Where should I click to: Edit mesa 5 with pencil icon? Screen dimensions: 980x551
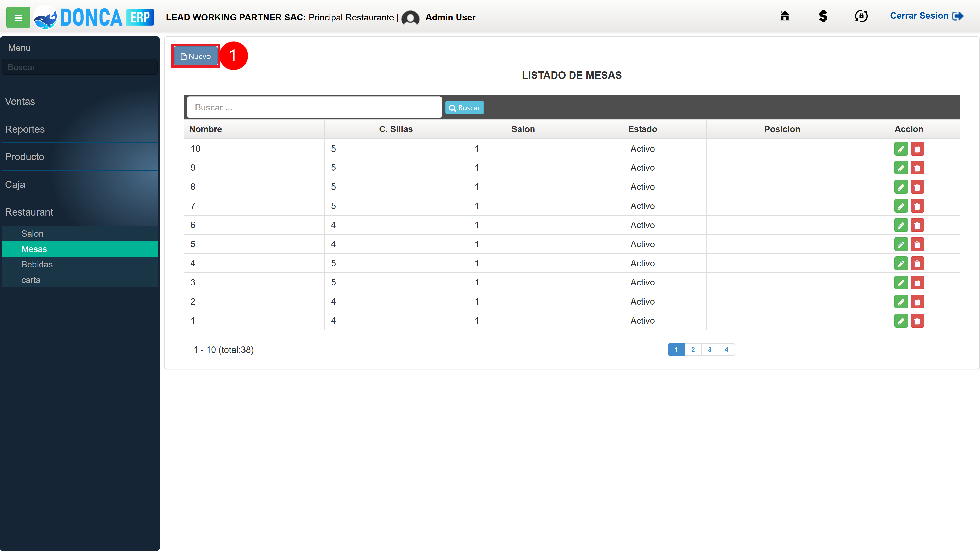(x=901, y=244)
